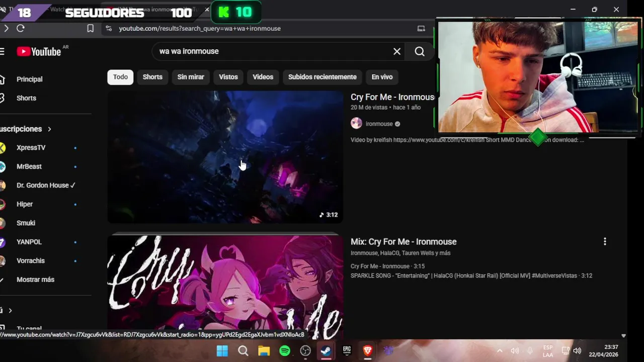Open the YouTube hamburger guide menu
Image resolution: width=644 pixels, height=362 pixels.
pos(2,51)
